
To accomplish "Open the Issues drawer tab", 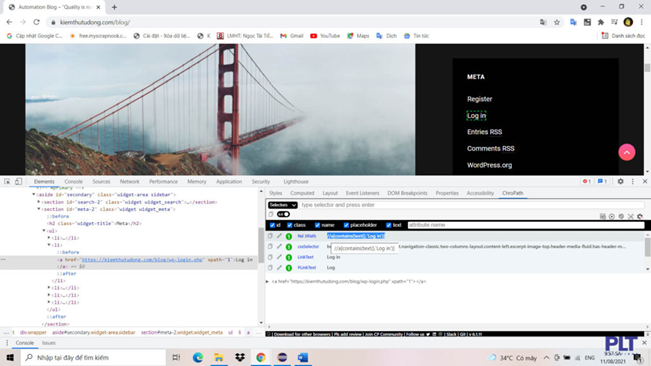I will tap(49, 343).
